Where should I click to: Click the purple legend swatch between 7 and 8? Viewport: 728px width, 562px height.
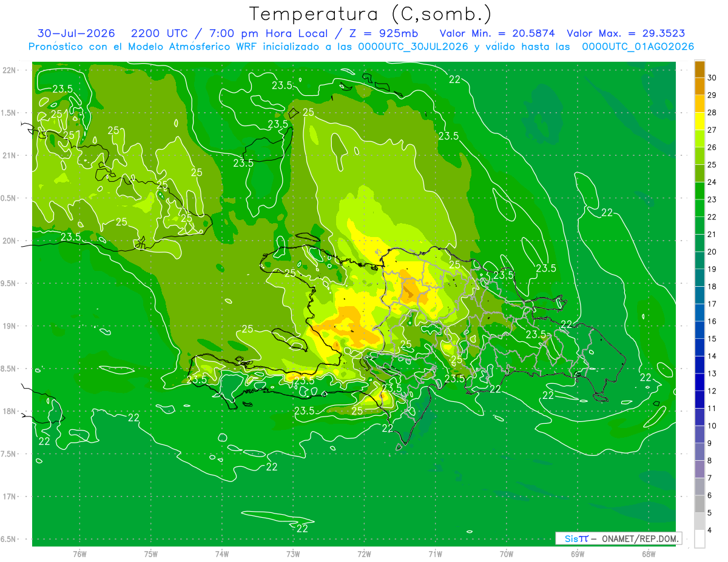pyautogui.click(x=699, y=469)
